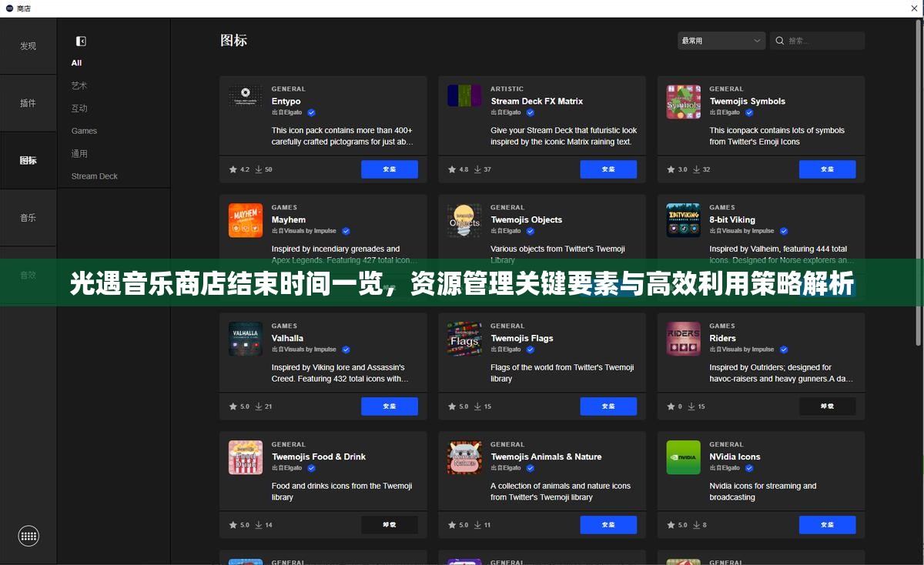Viewport: 924px width, 565px height.
Task: Click the 8-bit Viking pack thumbnail
Action: [683, 220]
